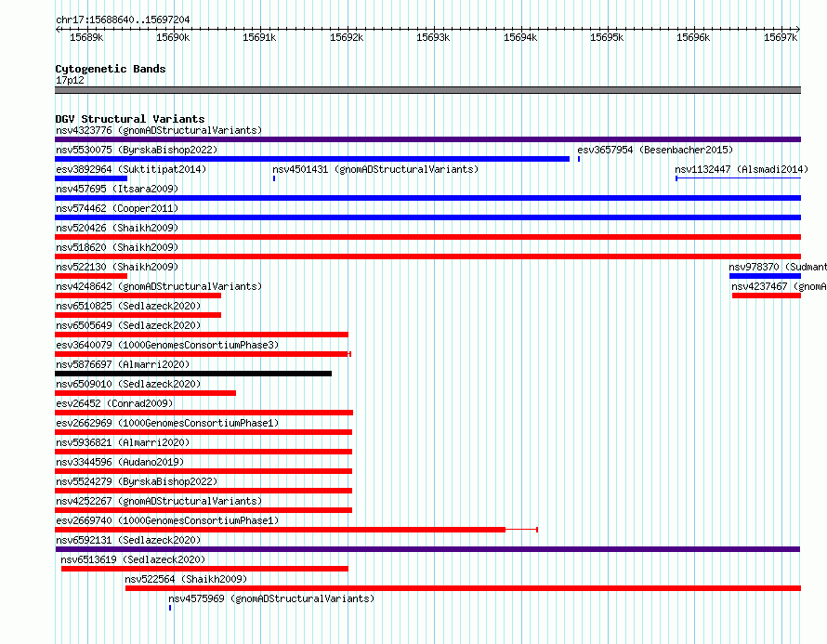The image size is (827, 644).
Task: Click the 15693k ruler label
Action: click(433, 37)
